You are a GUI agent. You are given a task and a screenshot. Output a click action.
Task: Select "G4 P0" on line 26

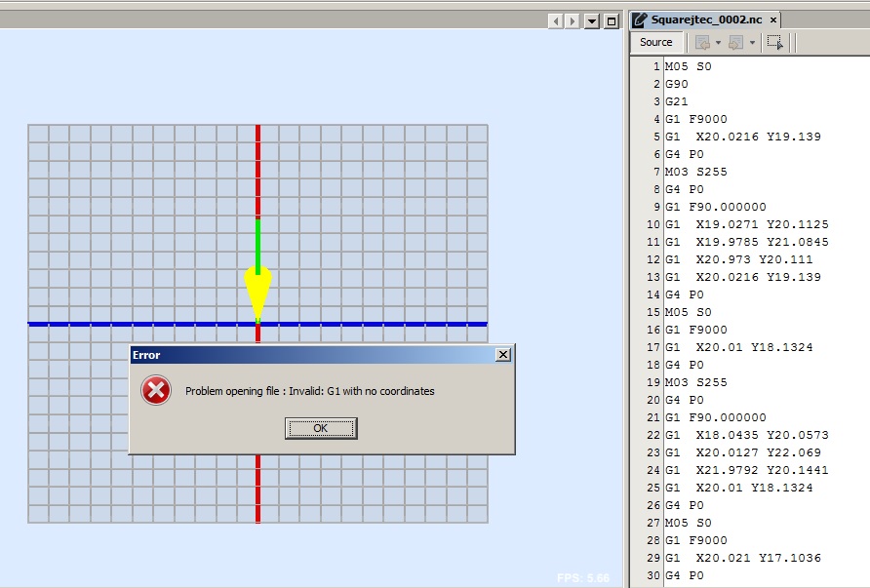[684, 505]
